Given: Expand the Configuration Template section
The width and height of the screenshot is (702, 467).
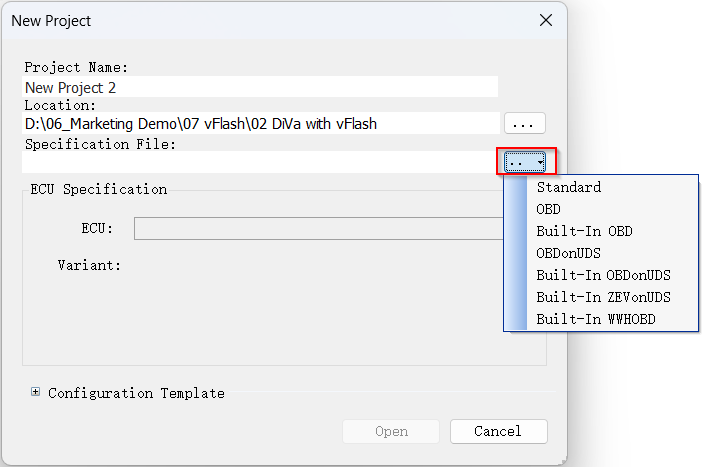Looking at the screenshot, I should click(36, 393).
